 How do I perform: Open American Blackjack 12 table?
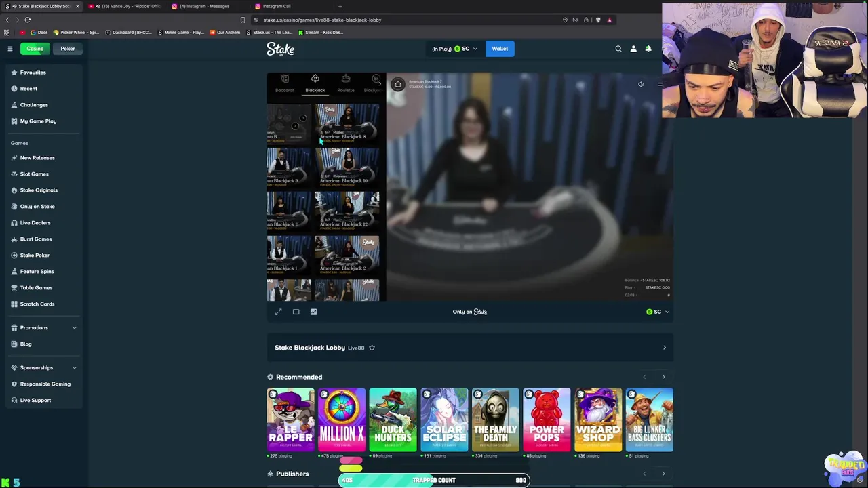coord(347,211)
